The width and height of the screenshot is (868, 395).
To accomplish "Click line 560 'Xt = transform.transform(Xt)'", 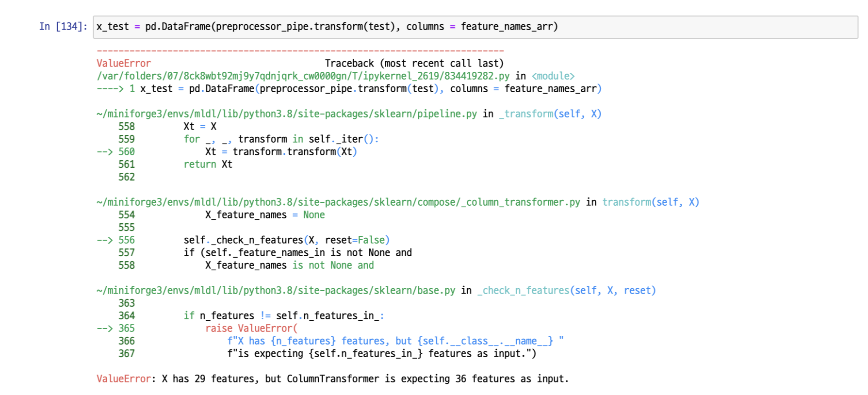I will tap(281, 152).
